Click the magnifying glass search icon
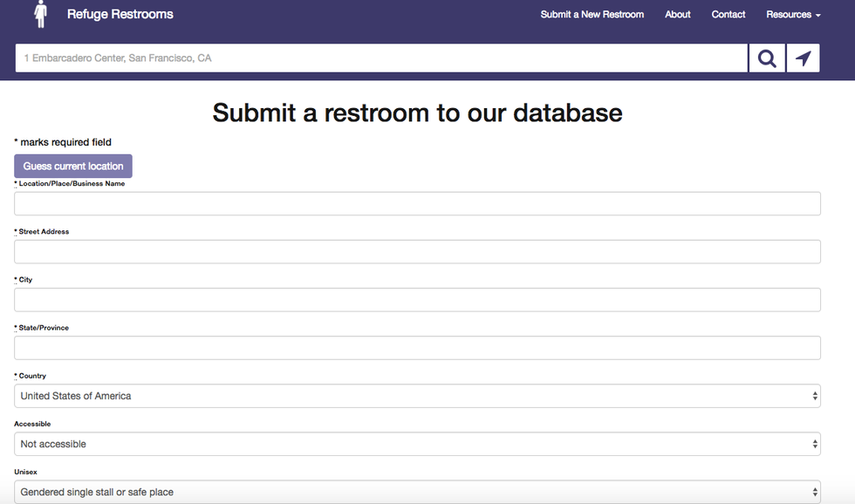Image resolution: width=855 pixels, height=504 pixels. (767, 58)
